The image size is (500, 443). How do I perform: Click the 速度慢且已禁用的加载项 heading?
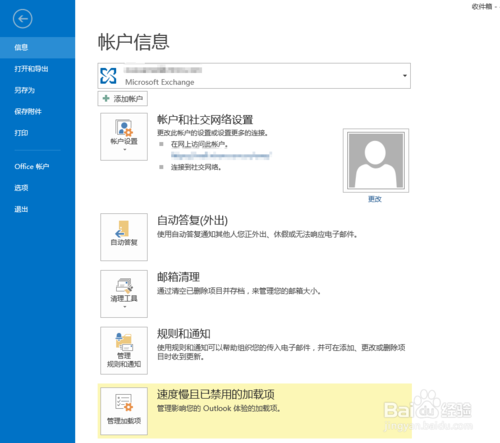point(216,394)
